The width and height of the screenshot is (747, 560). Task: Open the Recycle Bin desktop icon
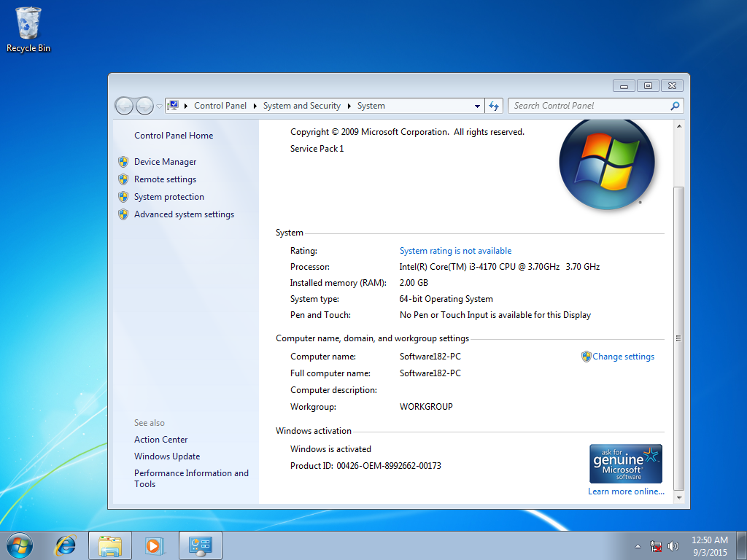tap(28, 29)
